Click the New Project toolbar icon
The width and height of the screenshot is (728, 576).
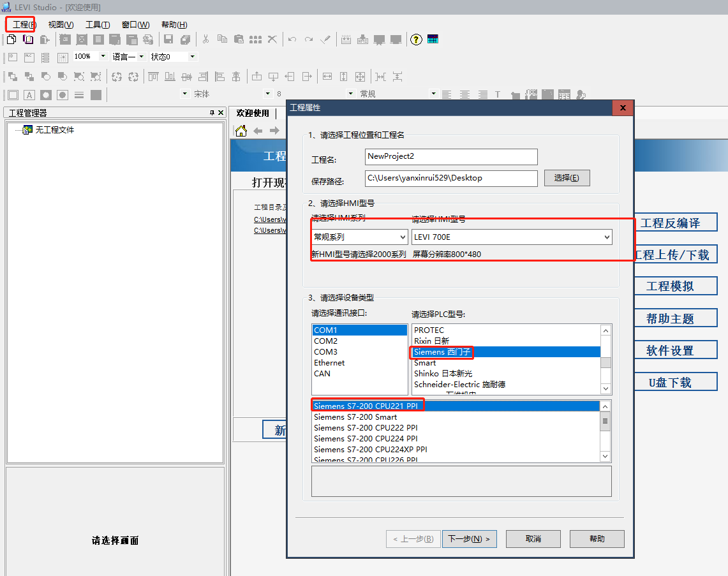click(11, 40)
